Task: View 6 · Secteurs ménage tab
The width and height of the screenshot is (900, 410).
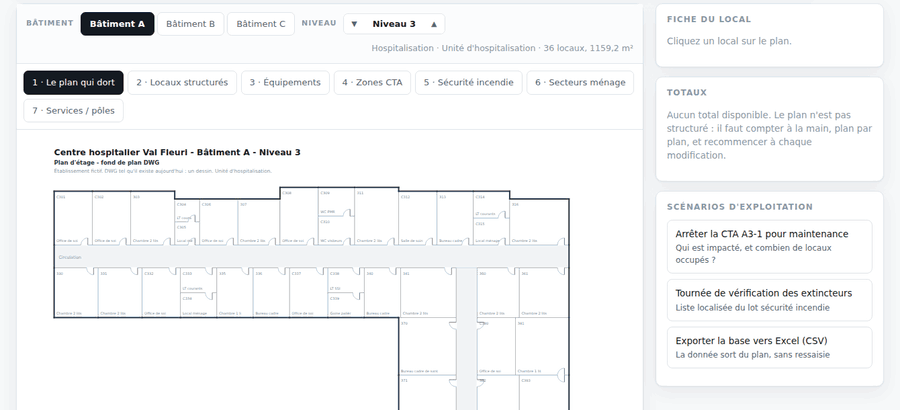Action: tap(580, 83)
